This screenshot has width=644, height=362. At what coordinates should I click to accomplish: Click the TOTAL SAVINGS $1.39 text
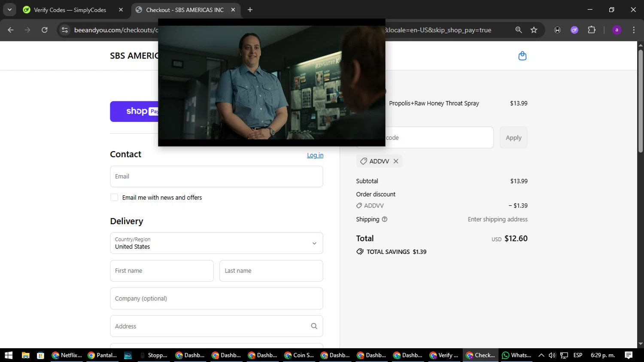coord(396,252)
